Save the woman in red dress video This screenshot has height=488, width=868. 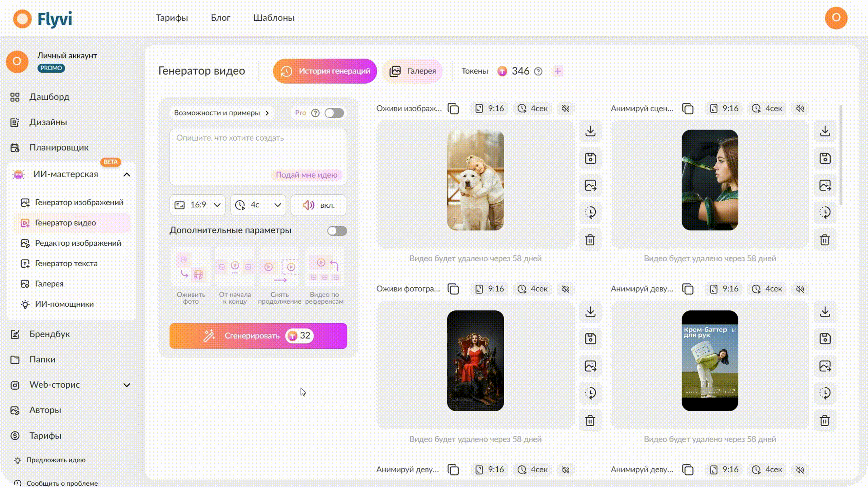pyautogui.click(x=590, y=339)
